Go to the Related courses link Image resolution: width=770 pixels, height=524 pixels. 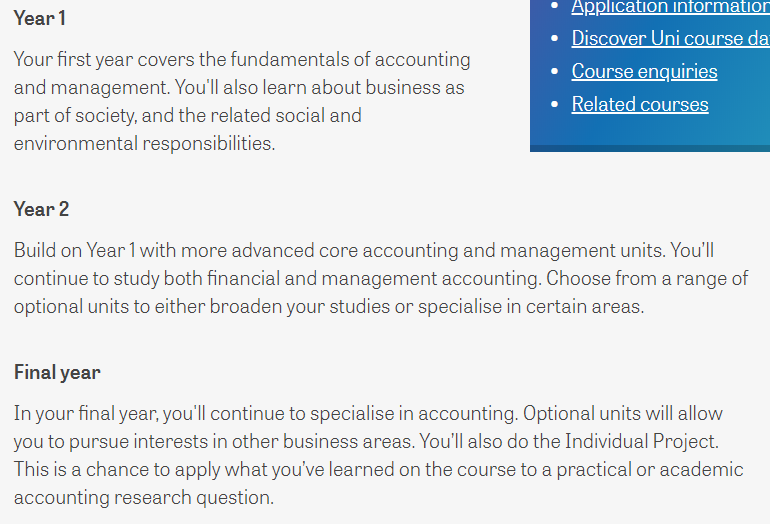coord(640,104)
